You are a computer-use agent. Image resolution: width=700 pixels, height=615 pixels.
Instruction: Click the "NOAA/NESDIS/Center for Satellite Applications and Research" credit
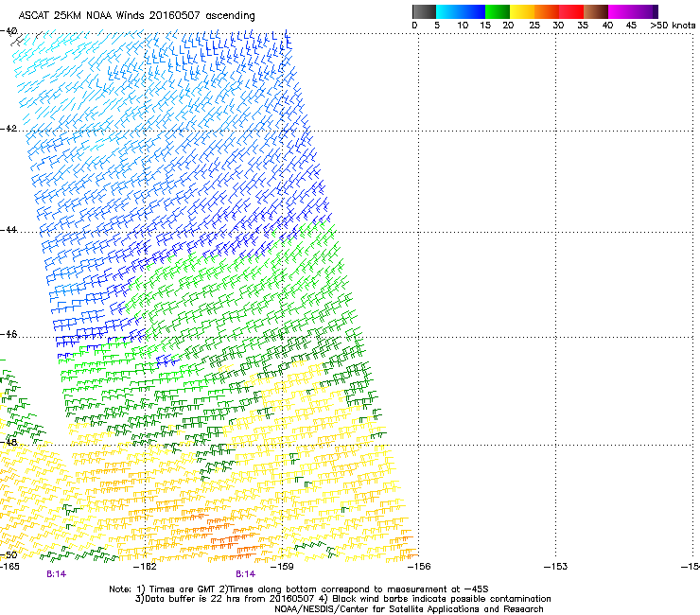click(409, 609)
